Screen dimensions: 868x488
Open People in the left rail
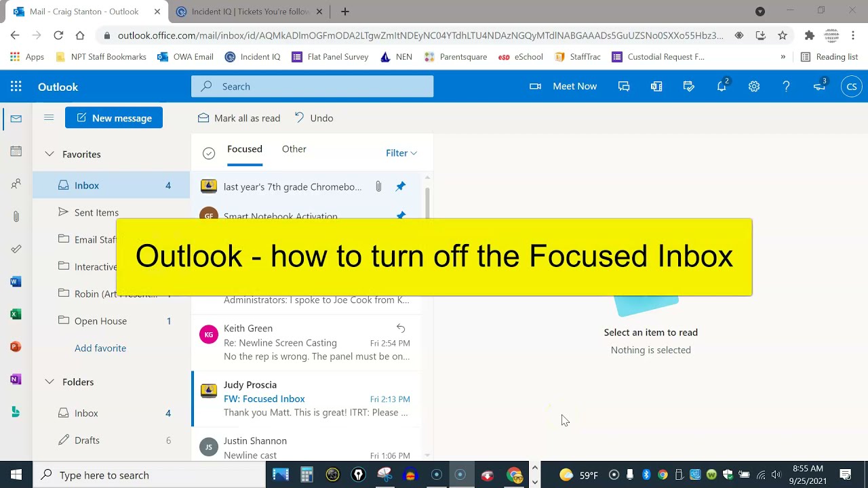click(16, 184)
